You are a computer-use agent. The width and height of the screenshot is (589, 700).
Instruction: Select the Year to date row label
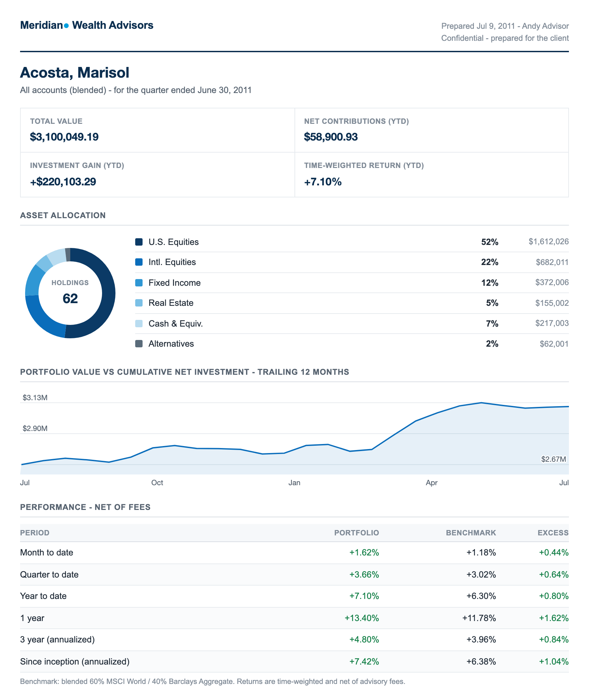[x=43, y=596]
